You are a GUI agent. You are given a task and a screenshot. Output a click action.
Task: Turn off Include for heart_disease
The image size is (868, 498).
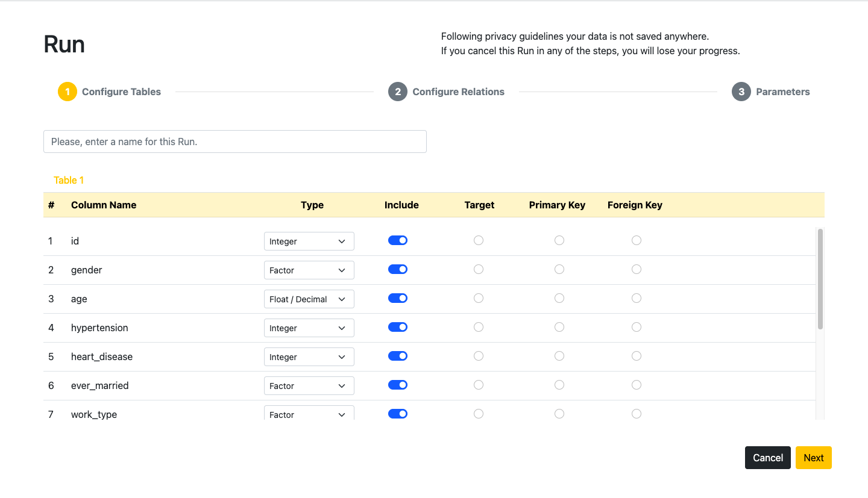tap(398, 356)
